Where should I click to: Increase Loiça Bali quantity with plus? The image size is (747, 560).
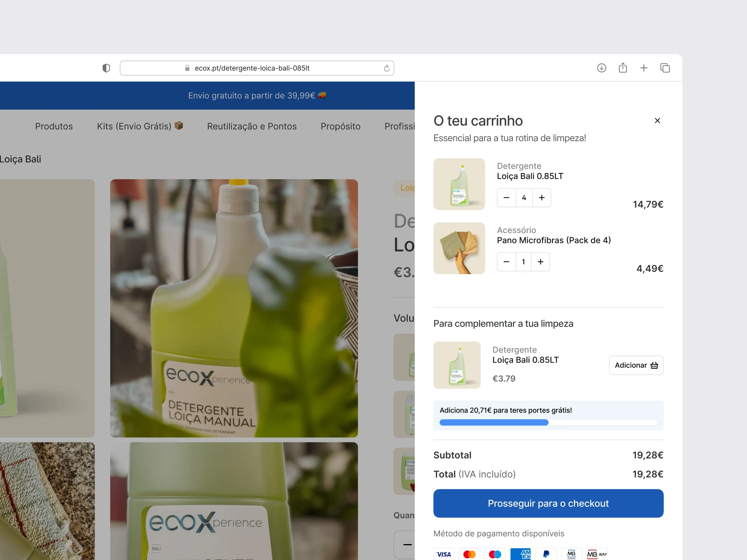pos(542,198)
